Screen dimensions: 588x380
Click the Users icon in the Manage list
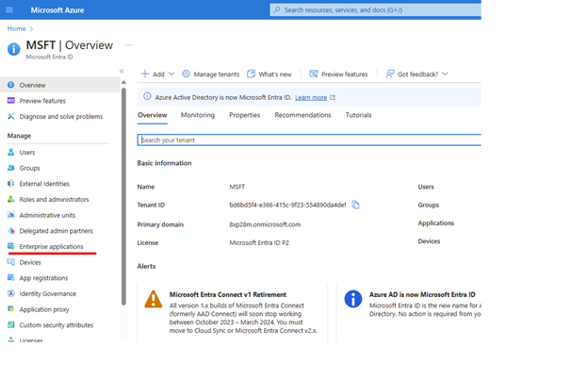click(11, 152)
